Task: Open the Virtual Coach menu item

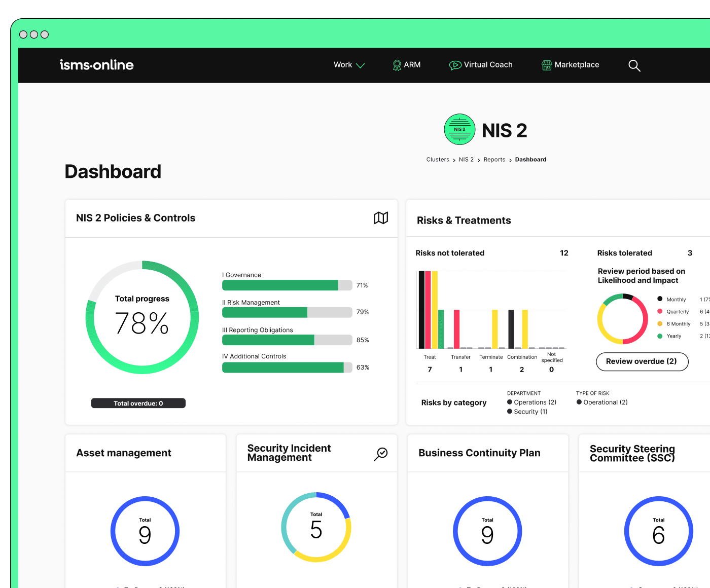Action: (488, 65)
